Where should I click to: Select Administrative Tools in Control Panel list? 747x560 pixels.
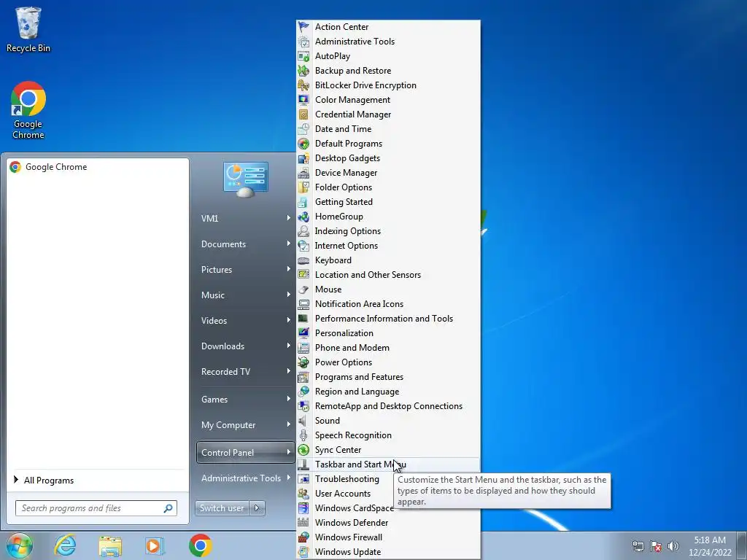point(388,42)
